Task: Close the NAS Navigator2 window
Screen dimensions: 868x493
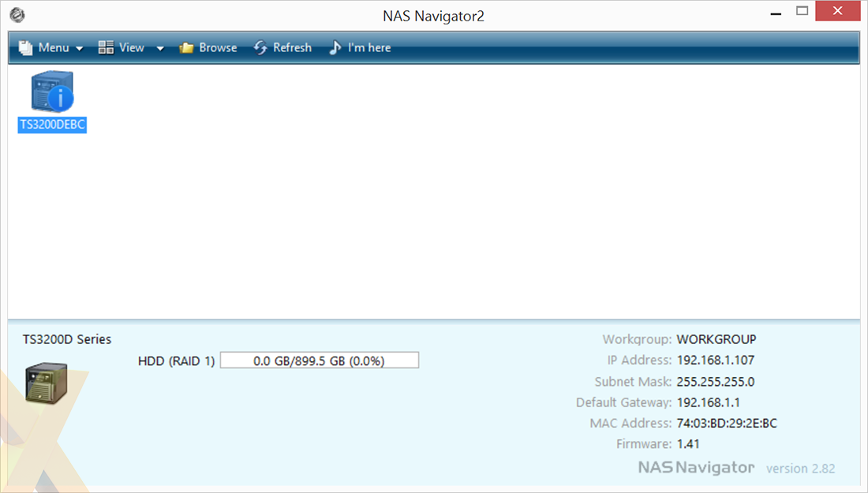Action: coord(837,11)
